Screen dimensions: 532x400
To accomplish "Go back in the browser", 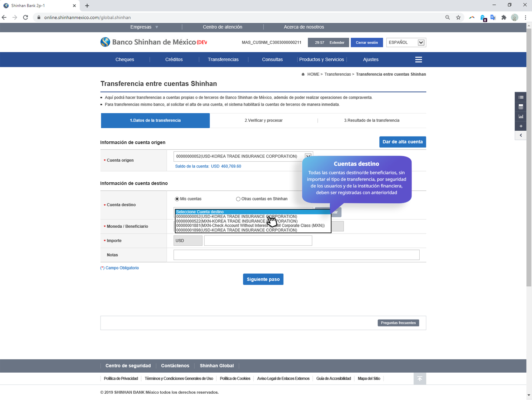I will pos(4,17).
